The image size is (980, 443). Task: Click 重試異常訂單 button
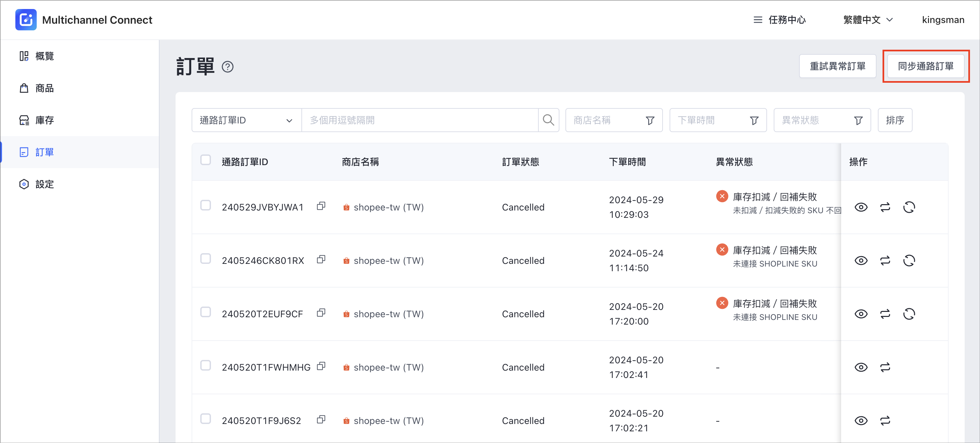click(837, 66)
